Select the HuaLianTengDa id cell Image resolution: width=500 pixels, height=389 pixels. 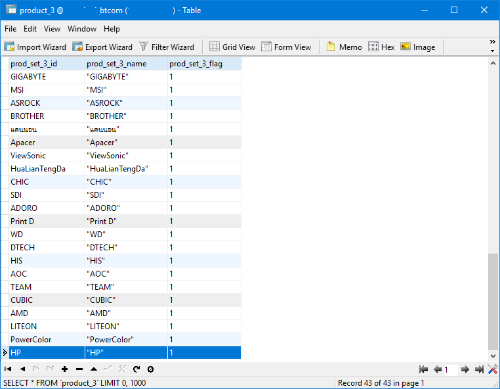(47, 169)
